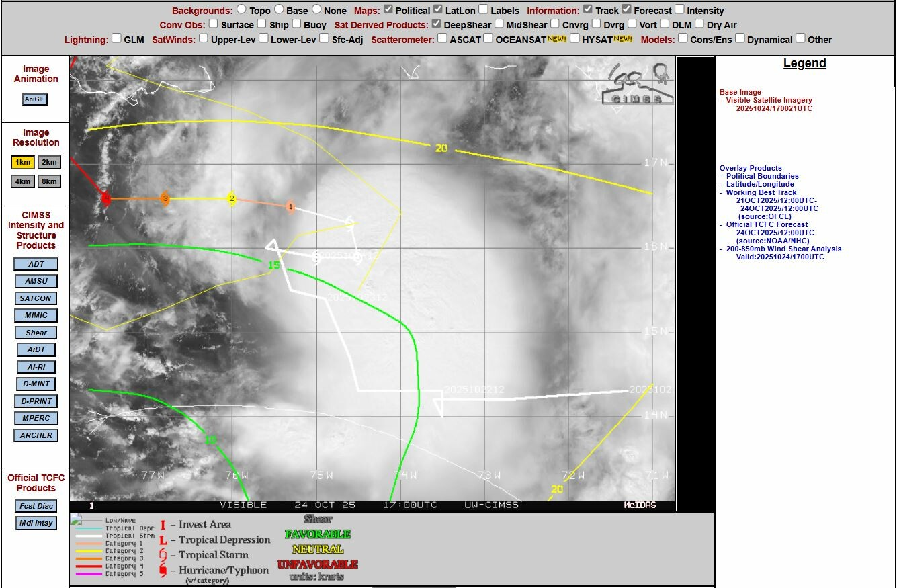Show Cons/Ens model tracks
897x588 pixels.
coord(683,38)
